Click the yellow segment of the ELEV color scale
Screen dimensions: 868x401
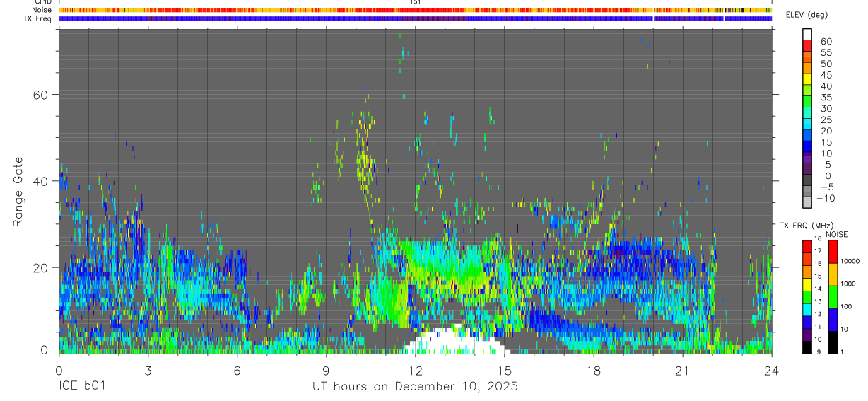807,81
